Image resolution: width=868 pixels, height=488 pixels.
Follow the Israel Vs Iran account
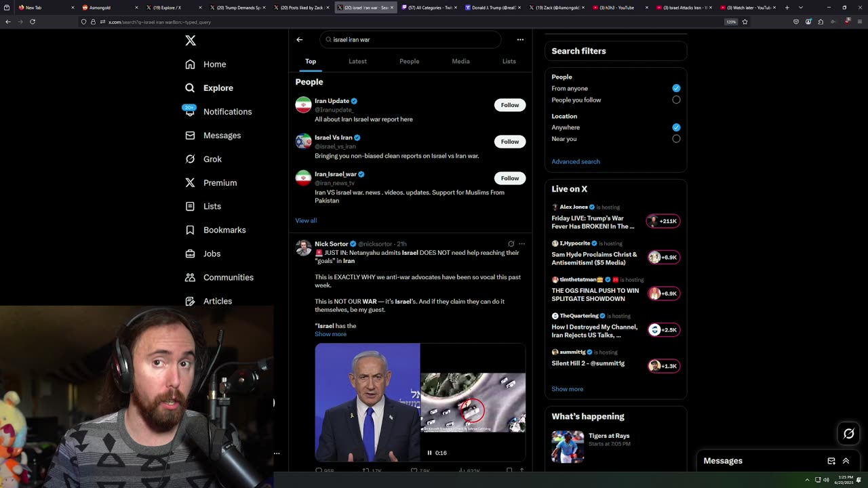pyautogui.click(x=510, y=142)
